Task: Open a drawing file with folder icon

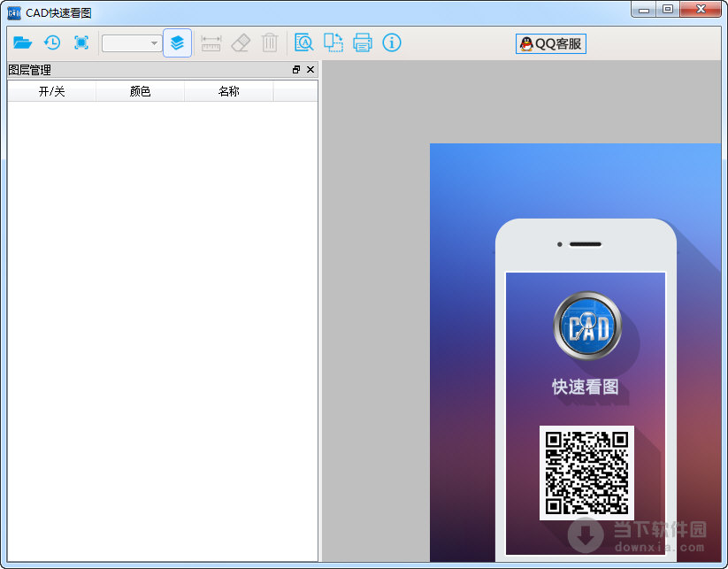Action: click(x=22, y=42)
